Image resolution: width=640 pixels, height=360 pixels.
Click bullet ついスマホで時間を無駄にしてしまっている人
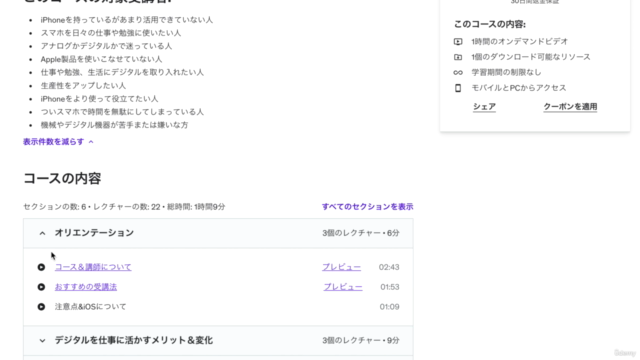tap(122, 112)
